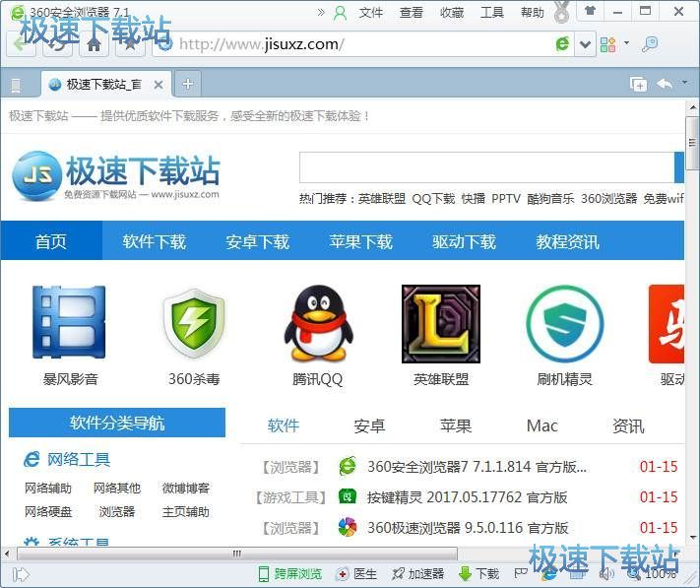The width and height of the screenshot is (700, 588).
Task: Expand the address bar history dropdown
Action: pos(585,44)
